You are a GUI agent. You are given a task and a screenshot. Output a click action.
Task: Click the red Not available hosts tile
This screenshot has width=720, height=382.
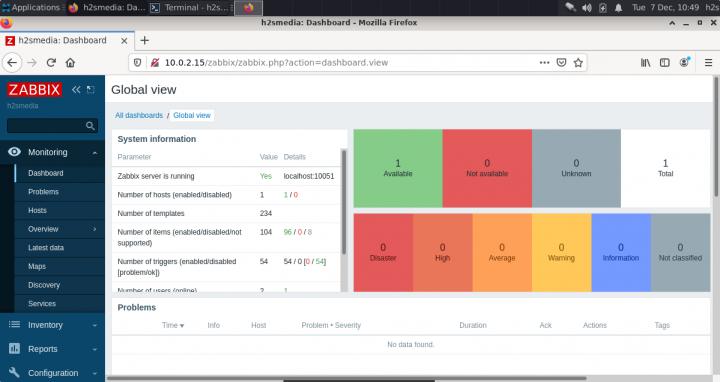[487, 168]
